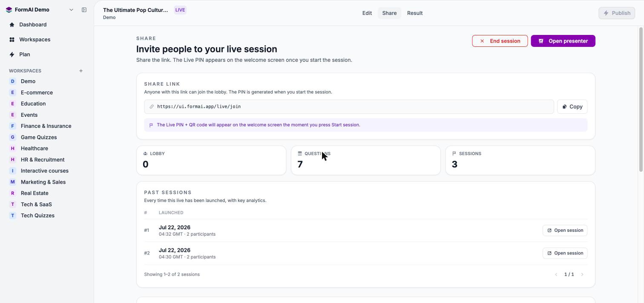Click the LAUNCHED column header
The height and width of the screenshot is (303, 644).
tap(171, 213)
